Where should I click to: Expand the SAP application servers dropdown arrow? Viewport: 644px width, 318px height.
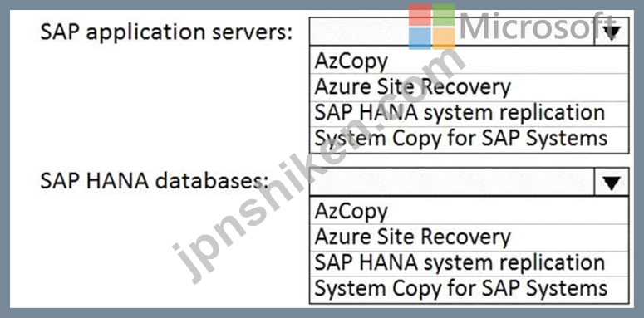(612, 32)
